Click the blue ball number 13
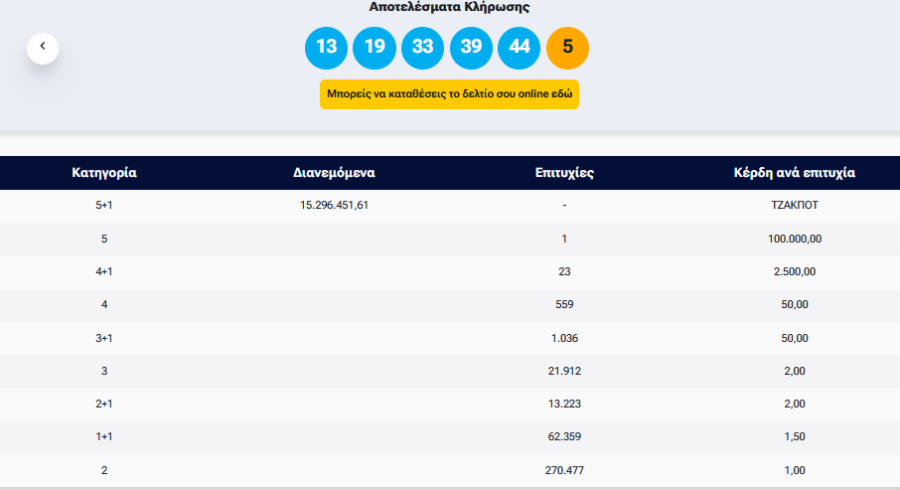This screenshot has height=490, width=900. click(x=326, y=47)
